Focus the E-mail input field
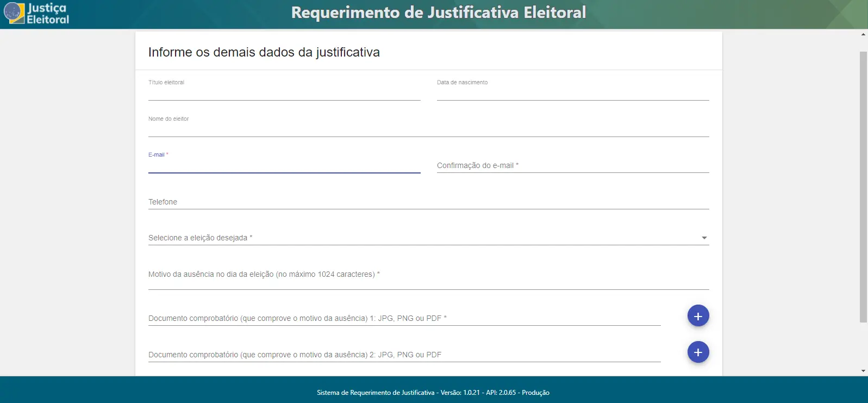 (x=284, y=165)
